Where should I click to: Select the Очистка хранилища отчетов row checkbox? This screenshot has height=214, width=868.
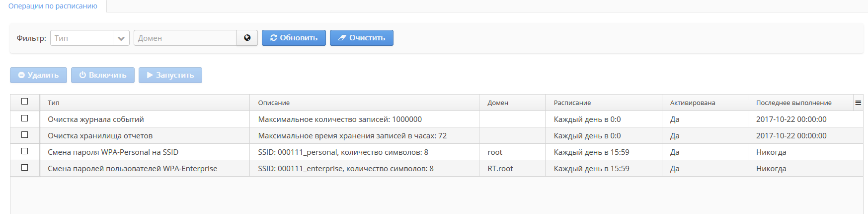pyautogui.click(x=24, y=135)
